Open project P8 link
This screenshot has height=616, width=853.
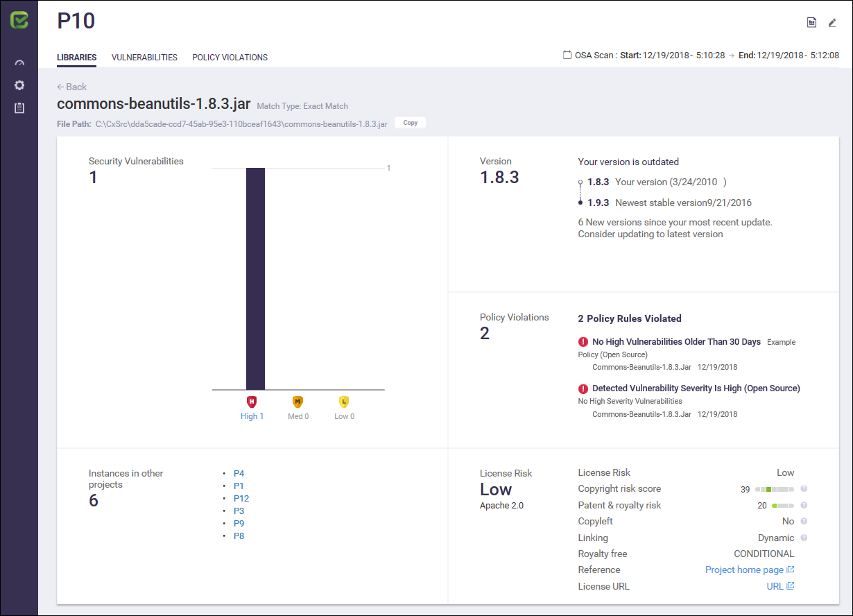(239, 536)
